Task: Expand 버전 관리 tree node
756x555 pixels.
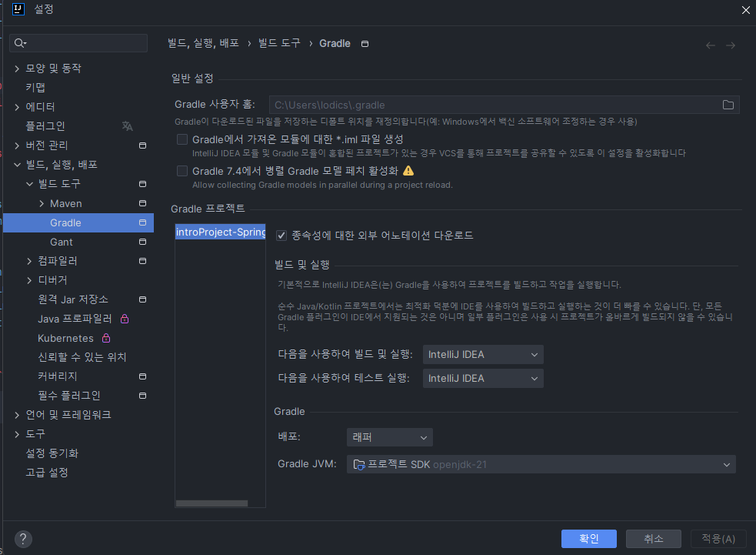Action: 17,145
